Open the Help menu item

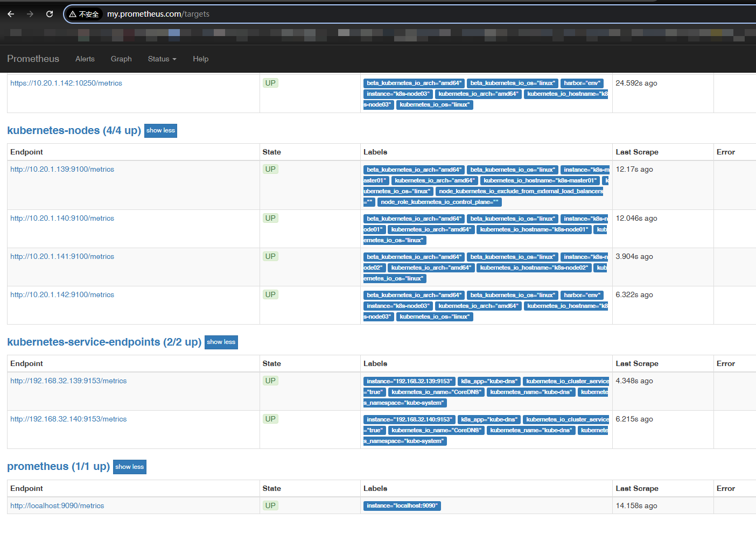(201, 59)
